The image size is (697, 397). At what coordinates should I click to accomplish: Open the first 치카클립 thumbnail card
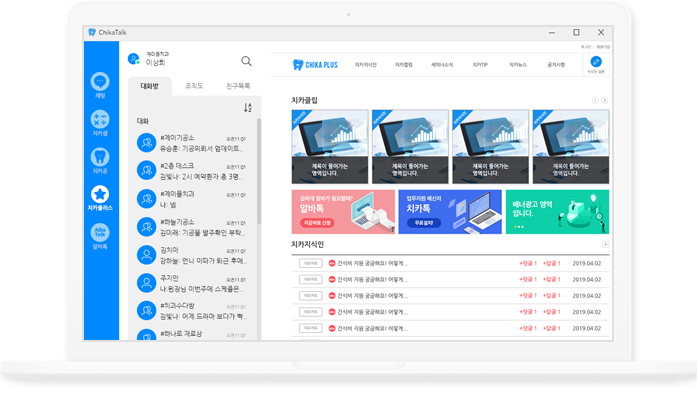[330, 147]
